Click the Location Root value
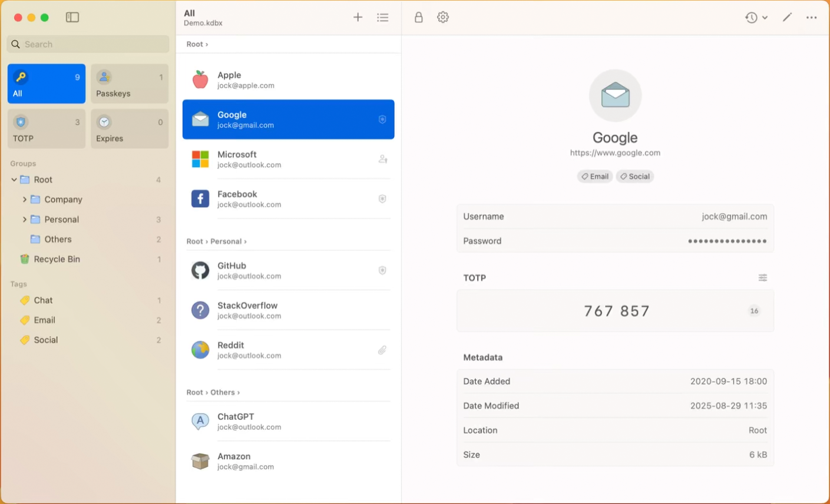 pyautogui.click(x=758, y=430)
